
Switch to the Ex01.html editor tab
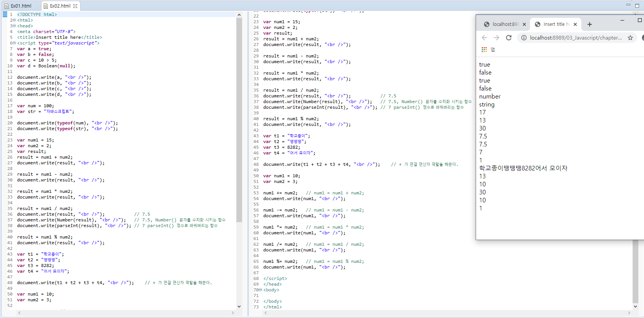(x=18, y=6)
